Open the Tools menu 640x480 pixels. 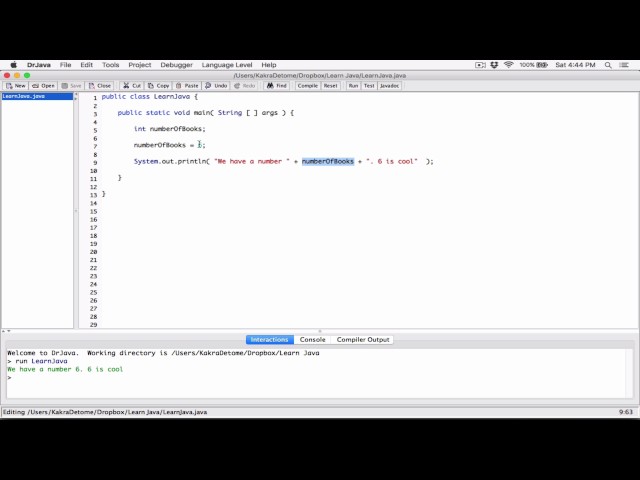[110, 65]
